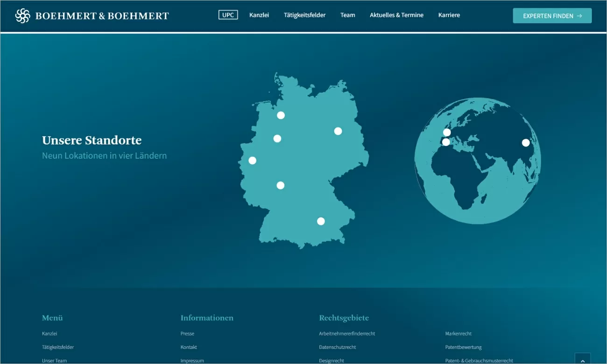Click the second-from-top marker on the Germany map
Screen dimensions: 607x364
click(x=277, y=138)
